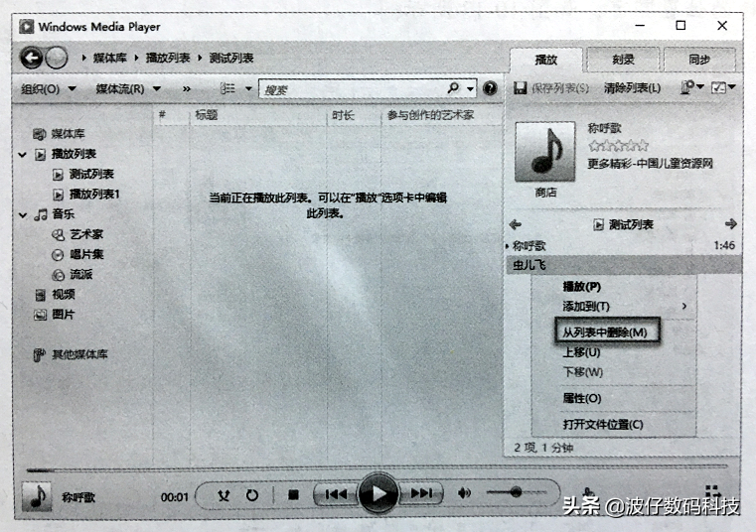Start playback with the play button

[x=378, y=493]
